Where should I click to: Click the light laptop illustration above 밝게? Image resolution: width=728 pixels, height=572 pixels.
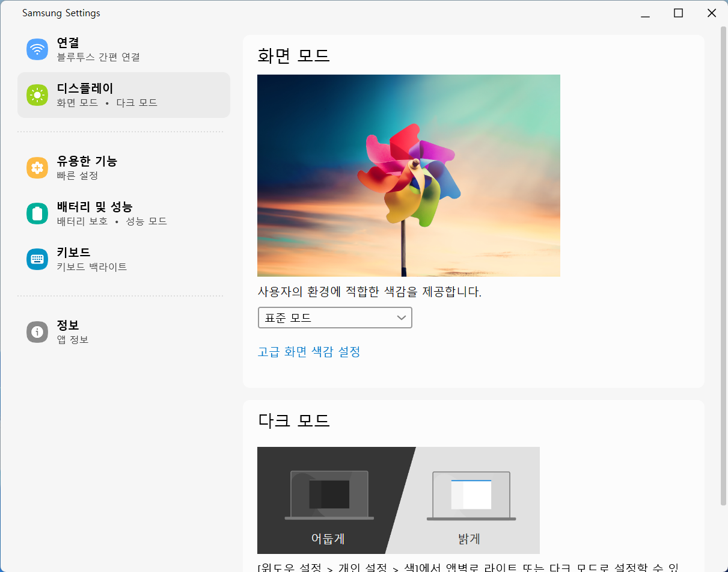click(471, 494)
